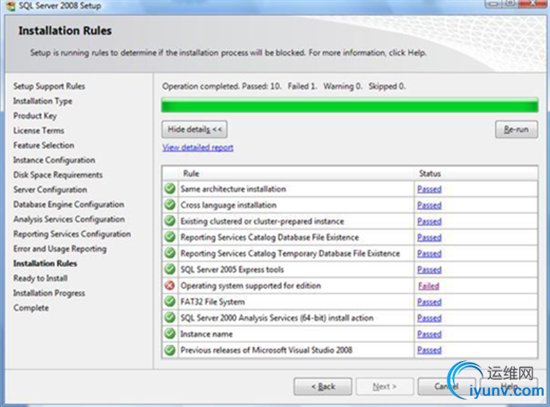The height and width of the screenshot is (407, 550).
Task: Click 'Operation completed' summary text
Action: pos(283,86)
